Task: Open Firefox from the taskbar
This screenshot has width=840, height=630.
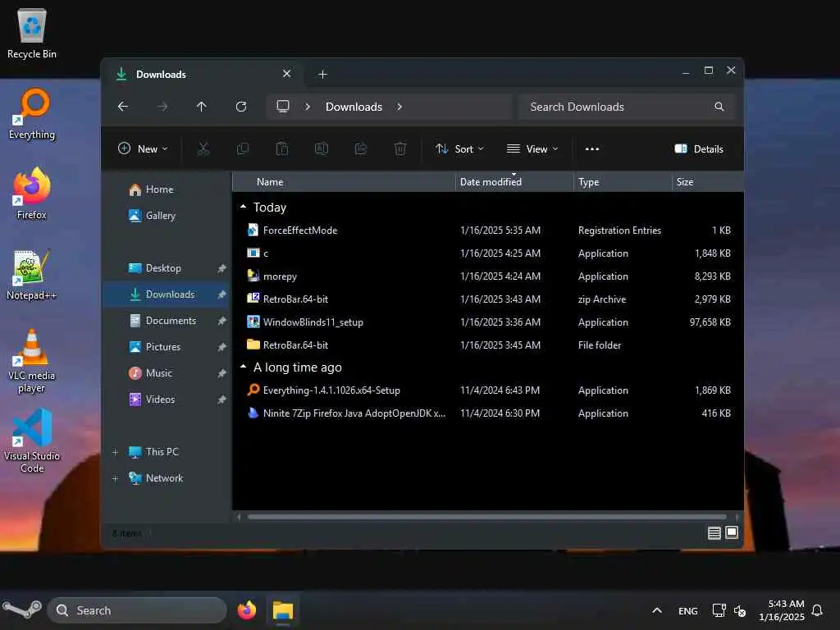Action: [247, 610]
